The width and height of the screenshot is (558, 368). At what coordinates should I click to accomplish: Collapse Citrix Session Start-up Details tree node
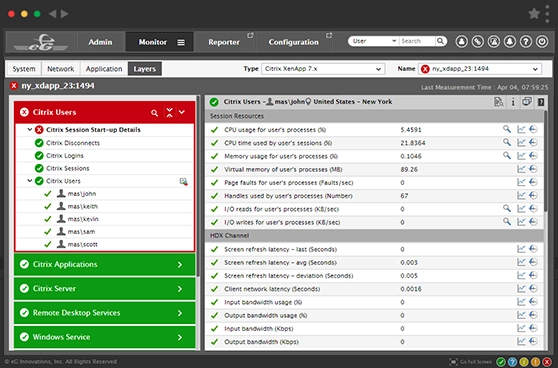pyautogui.click(x=30, y=130)
